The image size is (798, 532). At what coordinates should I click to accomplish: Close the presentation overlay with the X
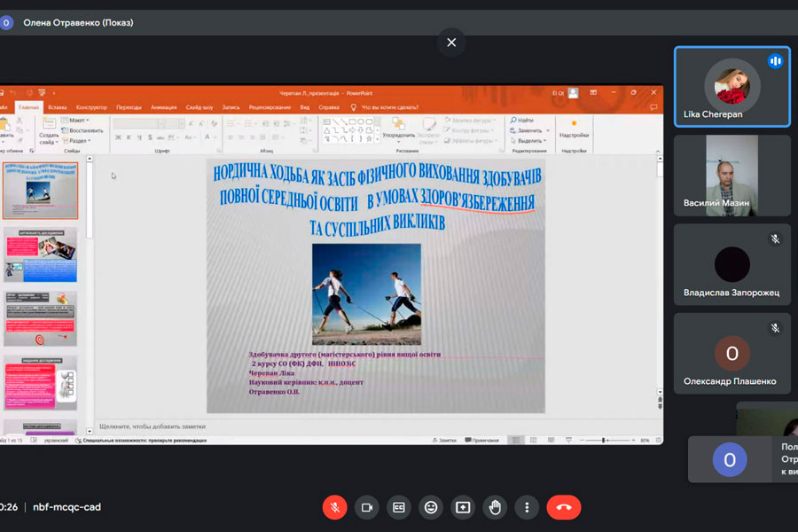[451, 43]
